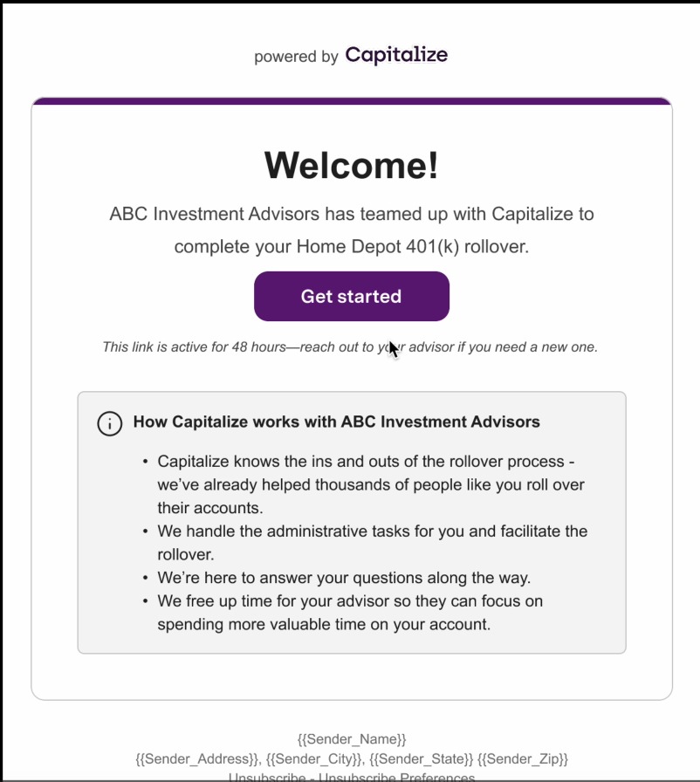Click the purple bar atop the card

[351, 99]
